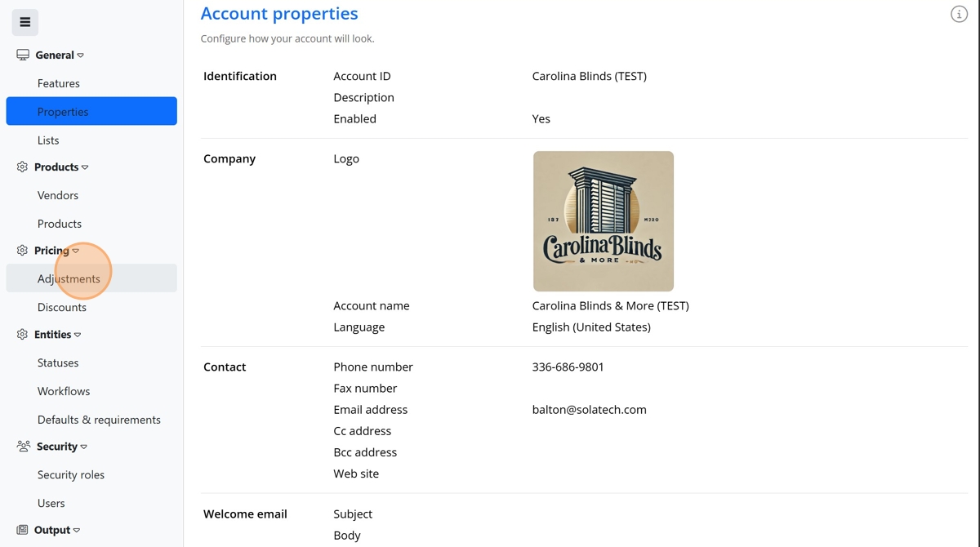Open the Products sub-item page
This screenshot has width=980, height=547.
(91, 224)
